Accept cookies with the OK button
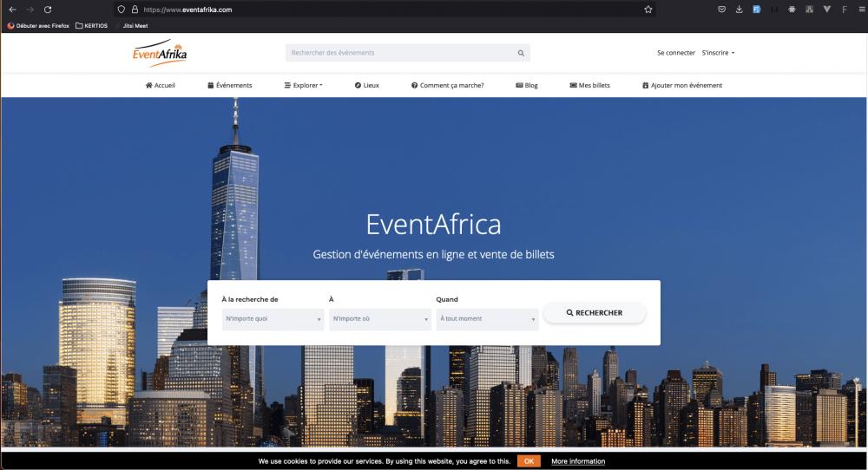868x470 pixels. [x=529, y=461]
